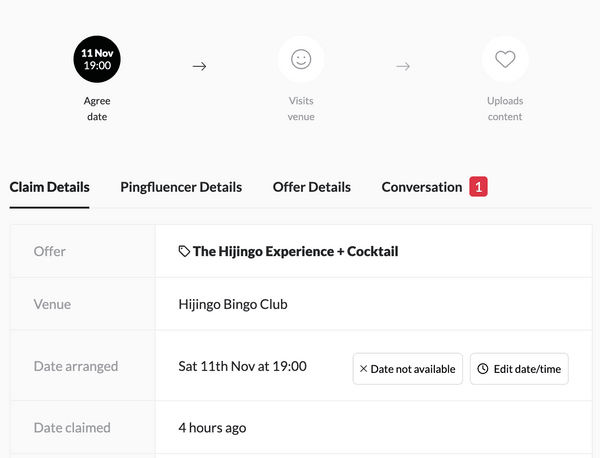Switch to the Conversation tab
The image size is (600, 458).
coord(421,187)
